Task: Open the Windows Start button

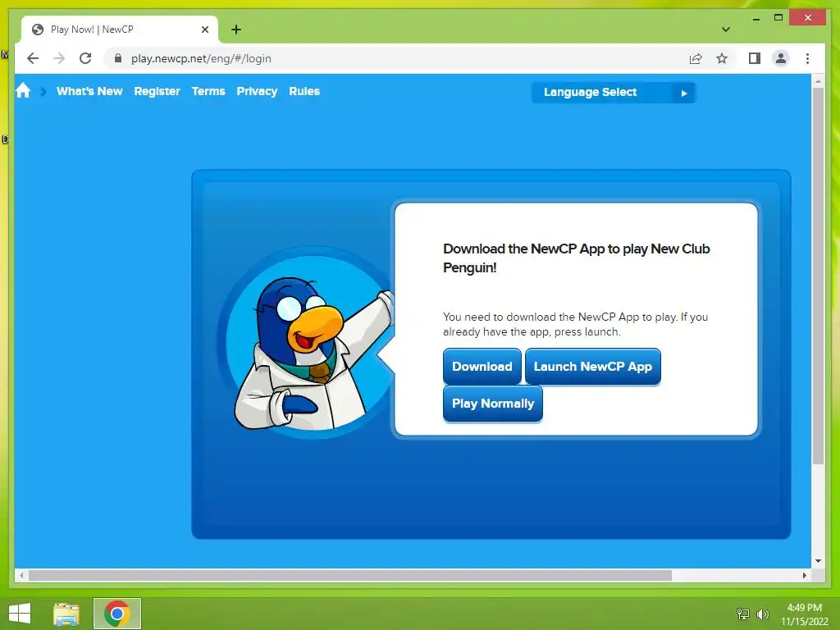Action: click(x=20, y=614)
